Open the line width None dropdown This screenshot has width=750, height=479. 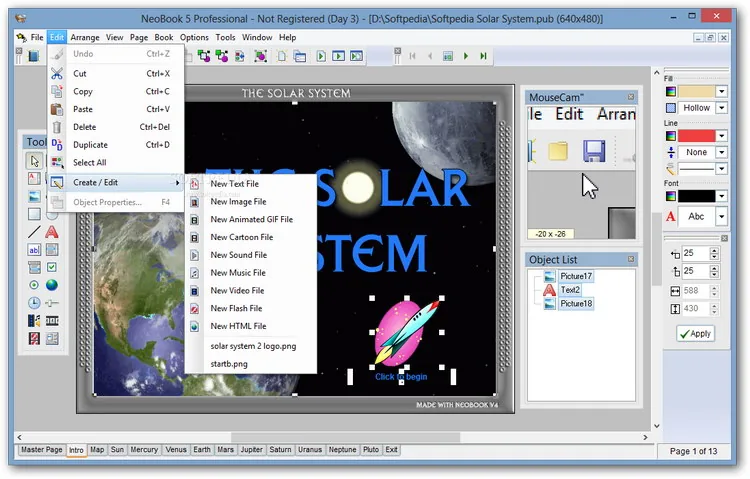[x=721, y=152]
